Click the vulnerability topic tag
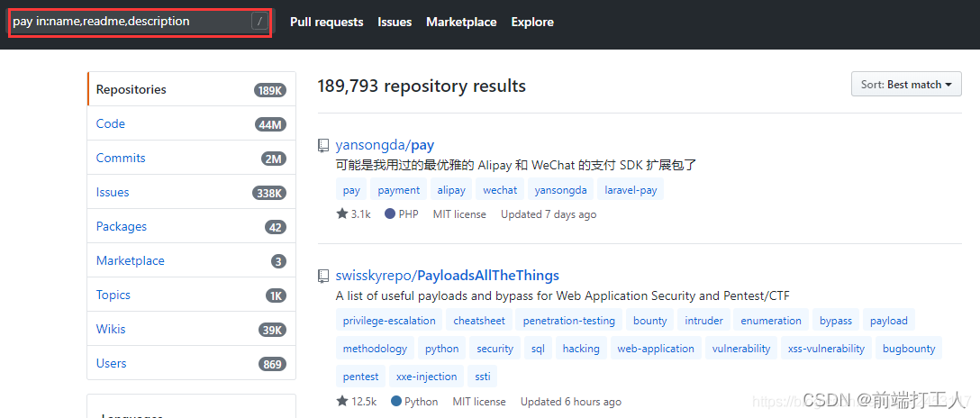Image resolution: width=980 pixels, height=418 pixels. click(741, 349)
